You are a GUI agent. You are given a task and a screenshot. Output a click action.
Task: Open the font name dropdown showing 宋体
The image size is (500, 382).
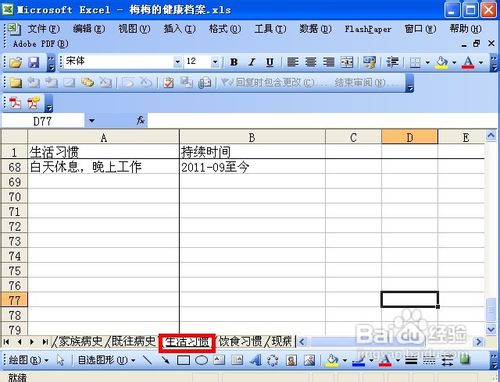click(178, 62)
